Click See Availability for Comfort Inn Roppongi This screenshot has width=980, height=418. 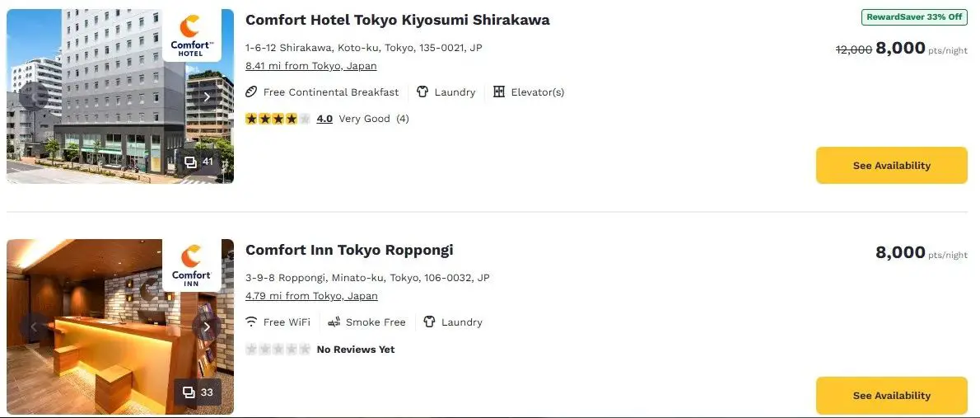891,396
